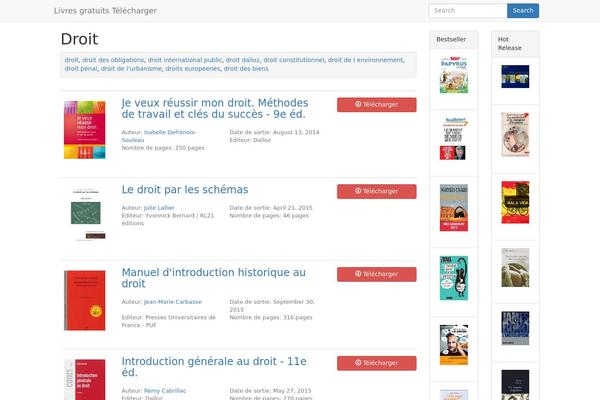Click download icon beside 'Introduction générale au droit'

[x=358, y=362]
